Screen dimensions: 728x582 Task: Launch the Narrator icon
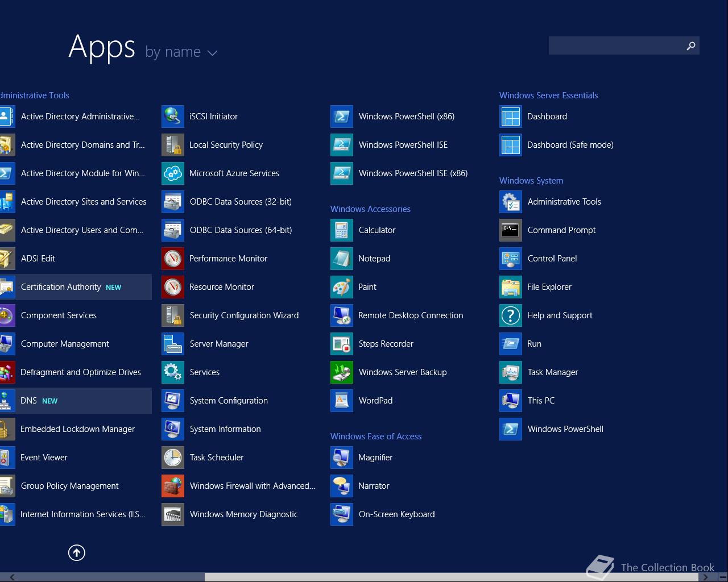coord(342,486)
